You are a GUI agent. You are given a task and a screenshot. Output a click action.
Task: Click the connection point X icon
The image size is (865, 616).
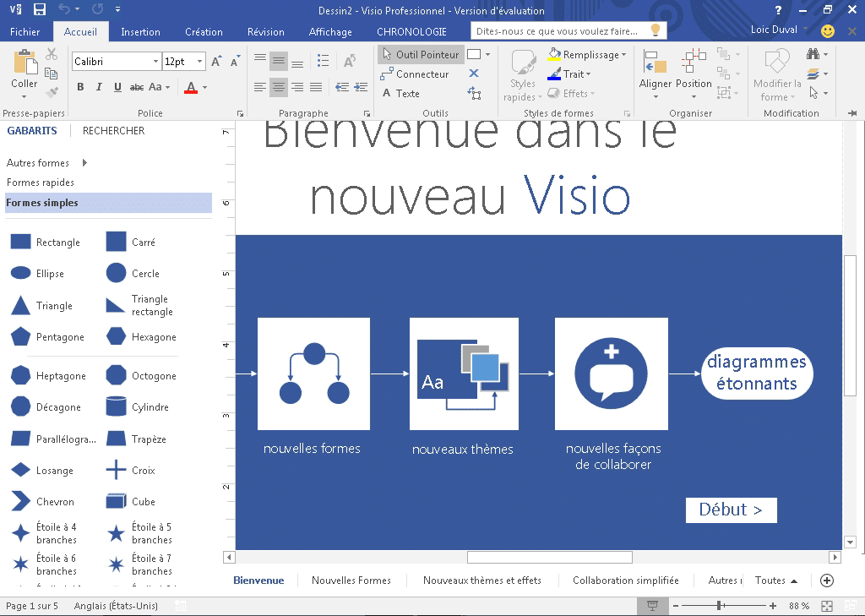click(x=474, y=74)
